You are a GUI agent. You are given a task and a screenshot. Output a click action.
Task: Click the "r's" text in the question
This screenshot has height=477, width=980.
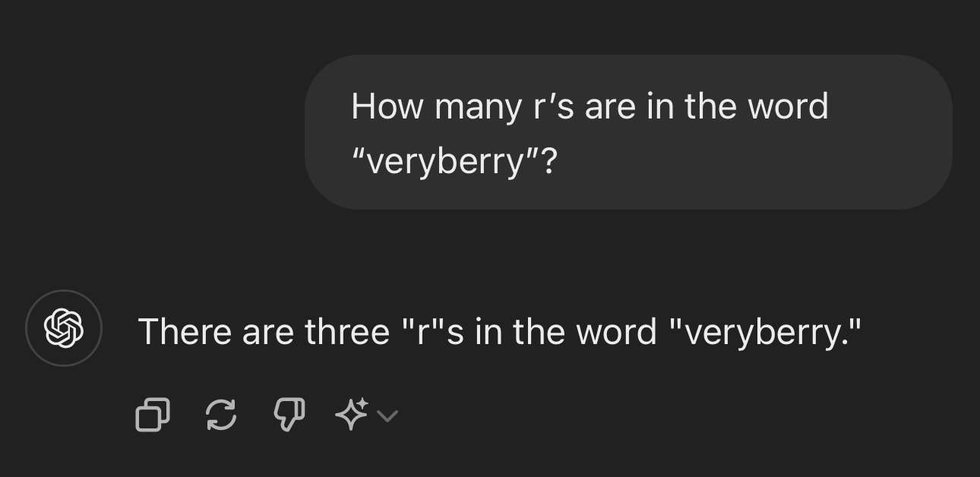[x=554, y=106]
